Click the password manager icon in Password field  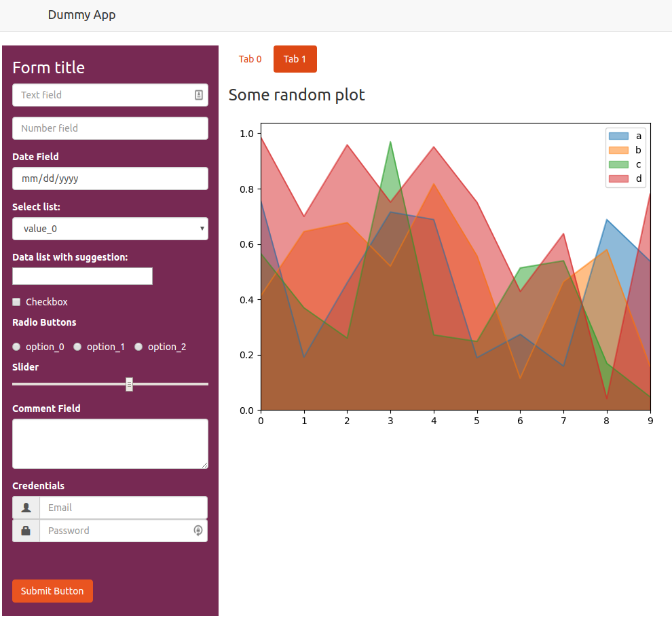[x=198, y=531]
